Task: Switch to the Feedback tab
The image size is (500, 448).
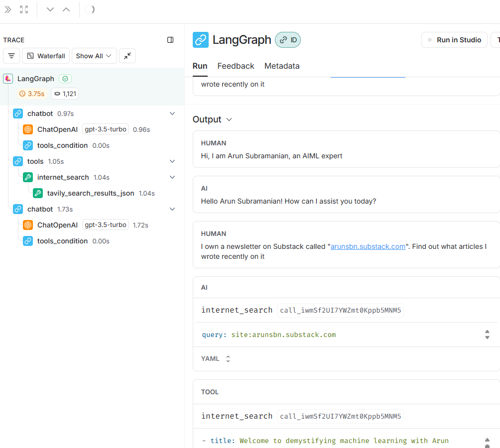Action: (x=236, y=66)
